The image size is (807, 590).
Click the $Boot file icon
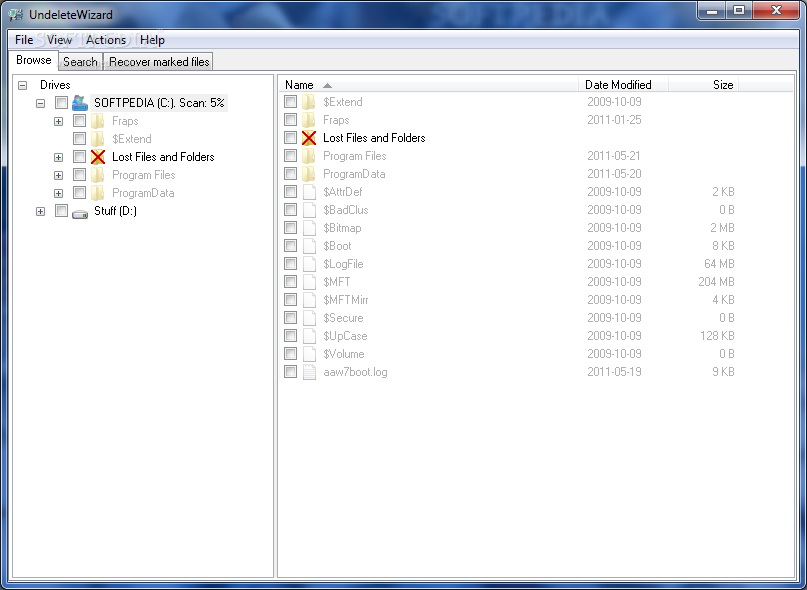click(309, 246)
